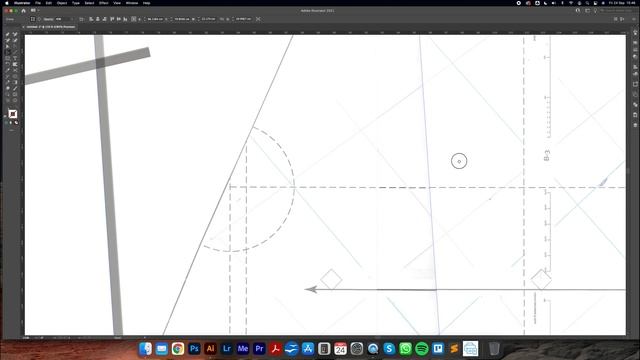This screenshot has width=640, height=360.
Task: Switch to Illustrator via the Dock icon
Action: [x=211, y=349]
